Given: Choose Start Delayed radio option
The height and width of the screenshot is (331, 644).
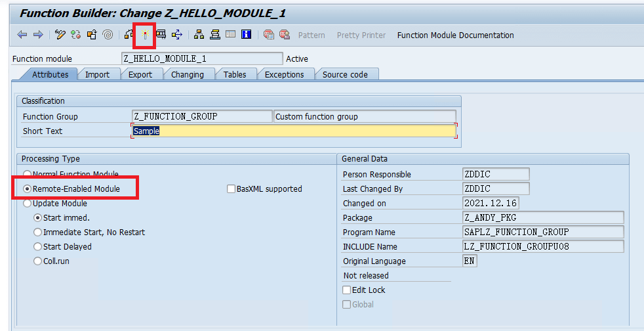Looking at the screenshot, I should [37, 247].
